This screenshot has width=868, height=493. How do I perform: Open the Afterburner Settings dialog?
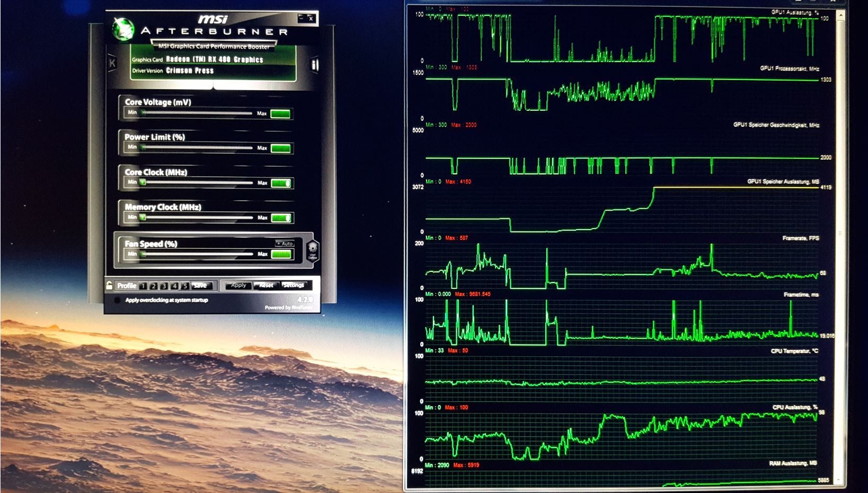[x=294, y=285]
